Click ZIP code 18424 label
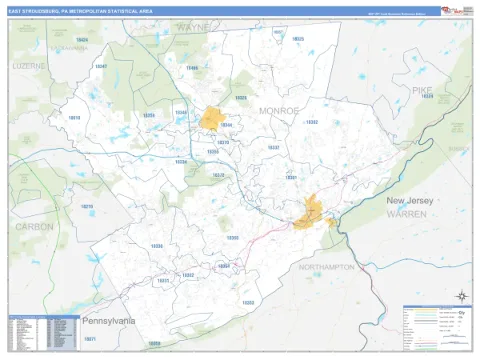 pyautogui.click(x=82, y=40)
